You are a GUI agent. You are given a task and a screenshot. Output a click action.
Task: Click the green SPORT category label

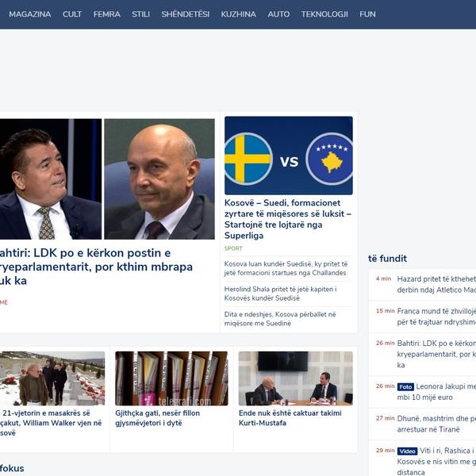[233, 248]
